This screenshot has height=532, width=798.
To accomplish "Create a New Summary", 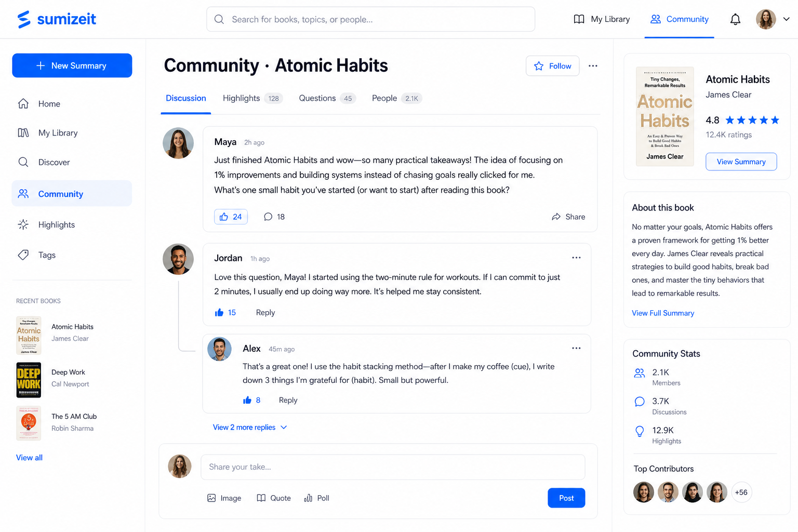I will [x=72, y=65].
